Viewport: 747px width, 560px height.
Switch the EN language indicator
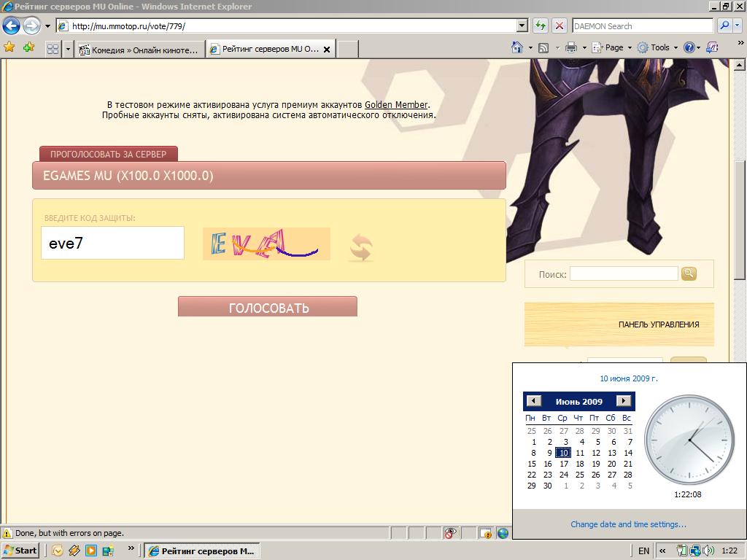pos(643,551)
